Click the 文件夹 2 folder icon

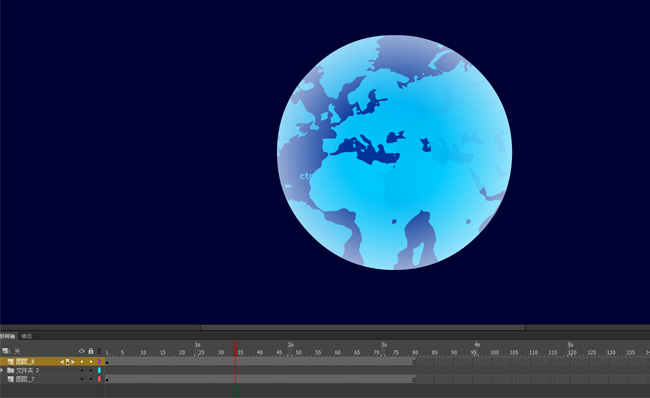[11, 370]
